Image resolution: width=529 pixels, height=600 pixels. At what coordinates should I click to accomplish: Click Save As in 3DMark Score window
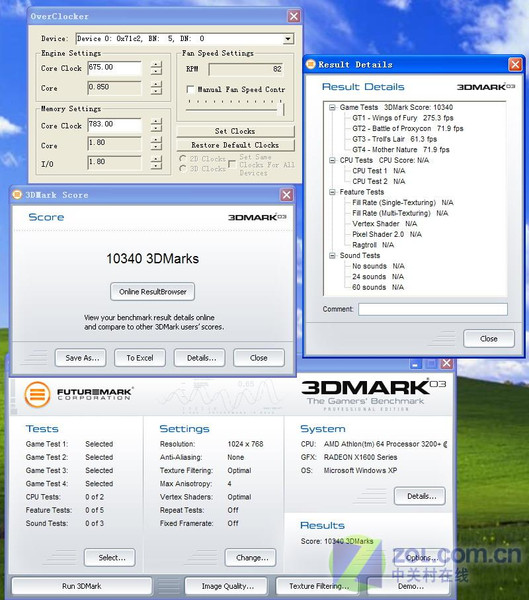tap(81, 358)
